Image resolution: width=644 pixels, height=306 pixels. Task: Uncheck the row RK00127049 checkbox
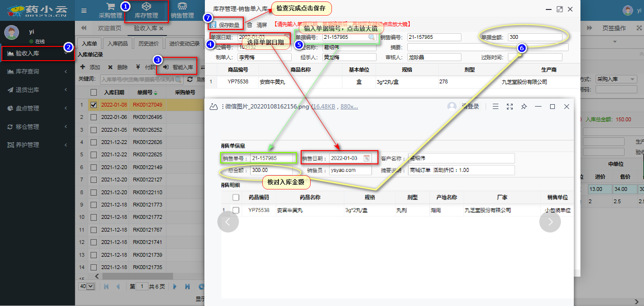click(94, 105)
